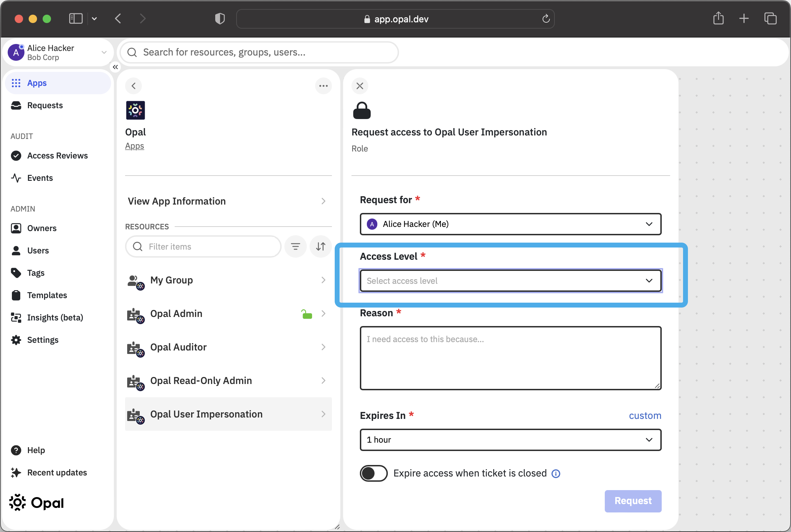Click the Insights (beta) icon
Viewport: 791px width, 532px height.
coord(16,318)
